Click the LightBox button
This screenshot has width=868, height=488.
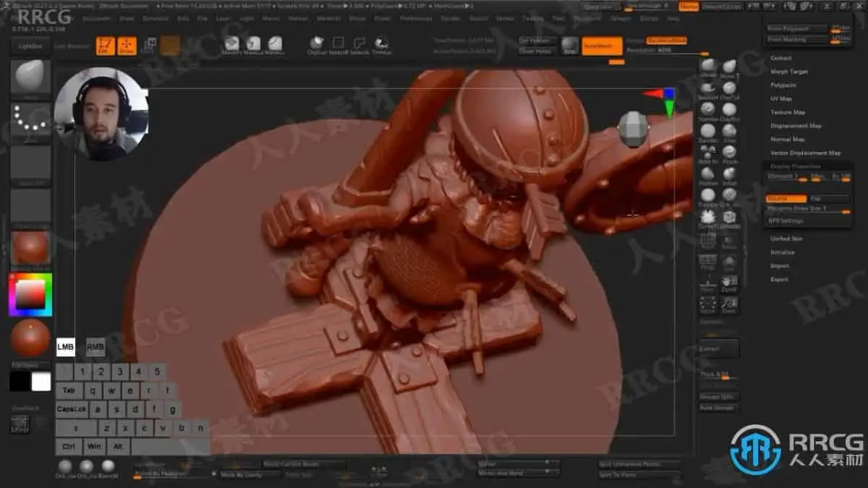[30, 46]
